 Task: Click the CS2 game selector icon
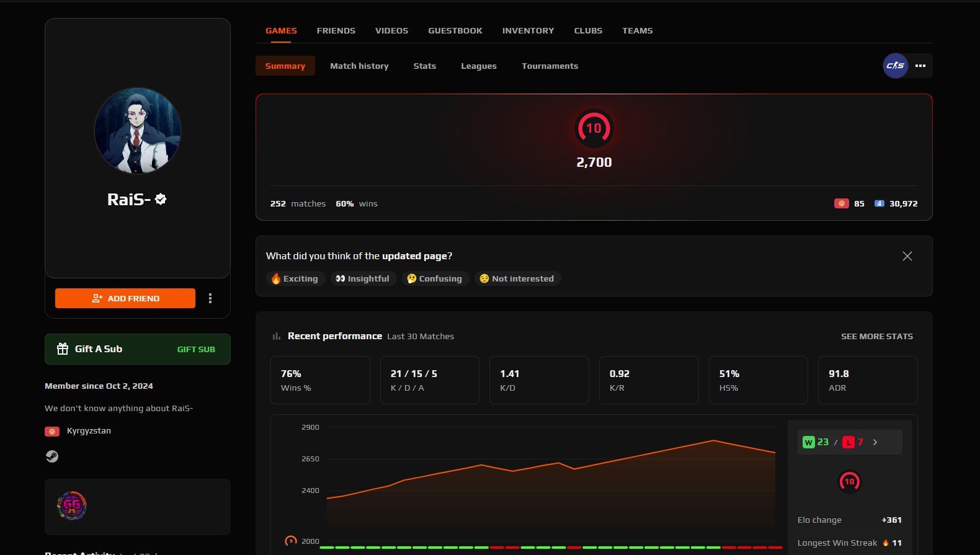tap(895, 66)
